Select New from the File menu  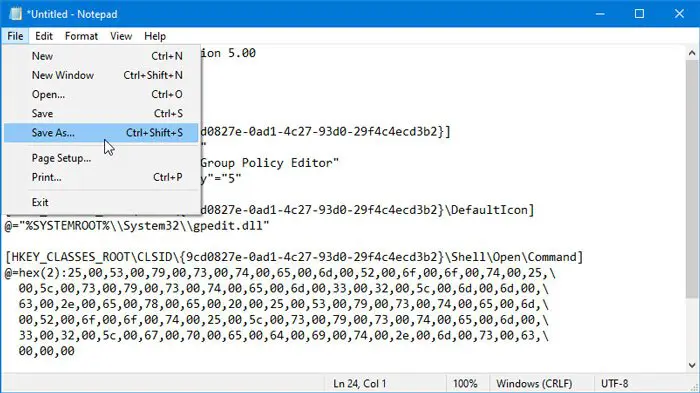point(101,56)
